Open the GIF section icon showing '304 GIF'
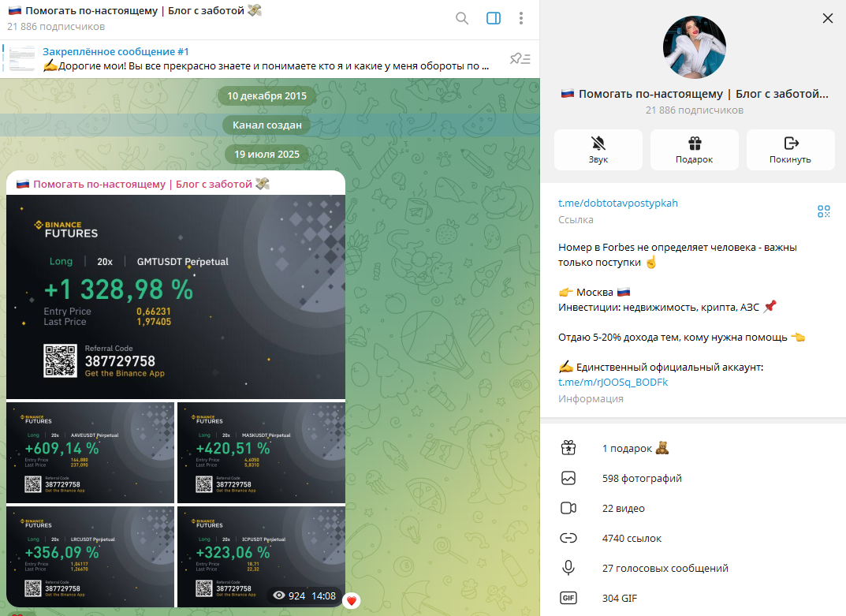This screenshot has width=846, height=616. coord(568,598)
